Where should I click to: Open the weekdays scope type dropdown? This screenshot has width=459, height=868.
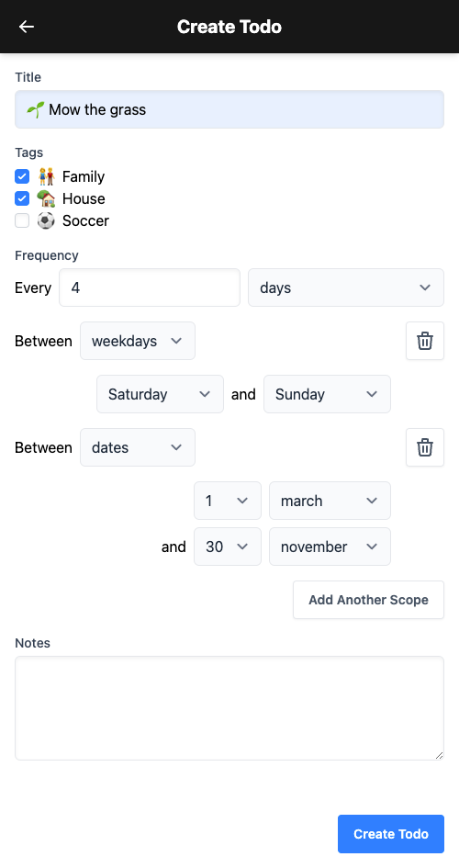[x=137, y=341]
